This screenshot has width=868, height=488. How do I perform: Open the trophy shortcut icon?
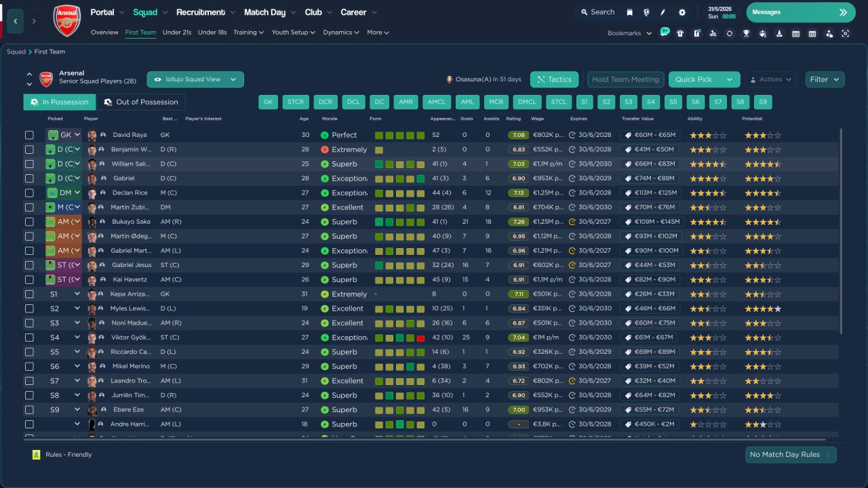pyautogui.click(x=746, y=33)
